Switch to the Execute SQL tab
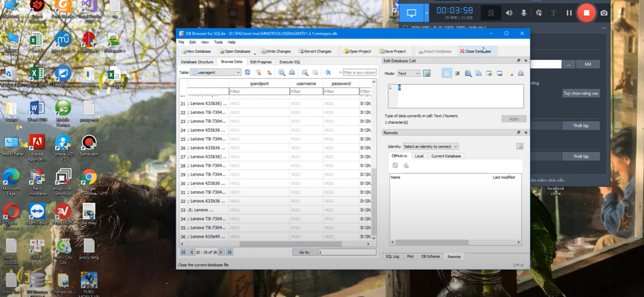The width and height of the screenshot is (644, 297). [x=290, y=62]
